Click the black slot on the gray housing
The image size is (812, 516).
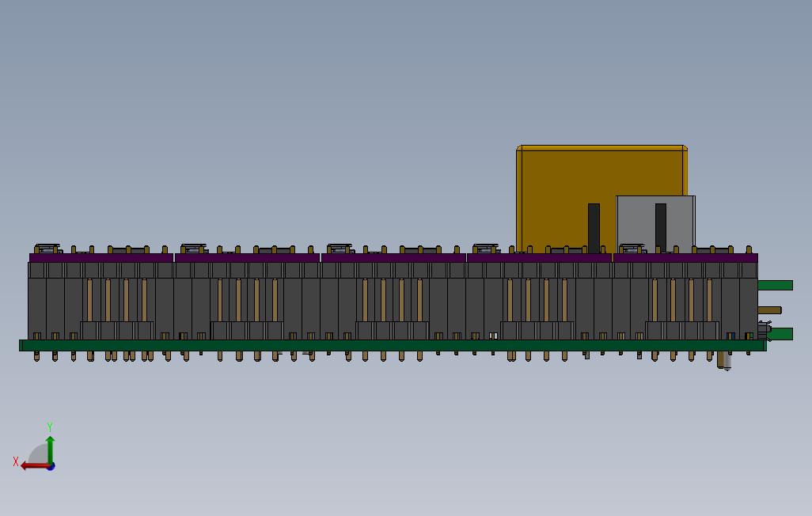click(x=661, y=228)
